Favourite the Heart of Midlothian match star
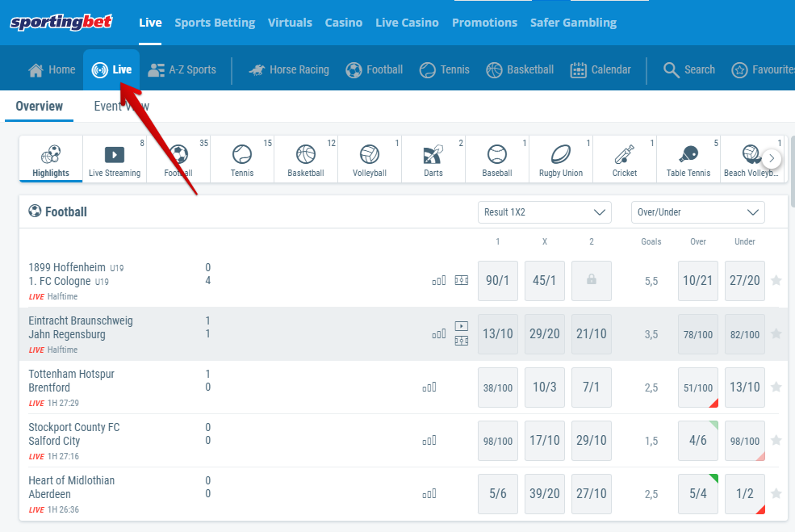 point(776,493)
